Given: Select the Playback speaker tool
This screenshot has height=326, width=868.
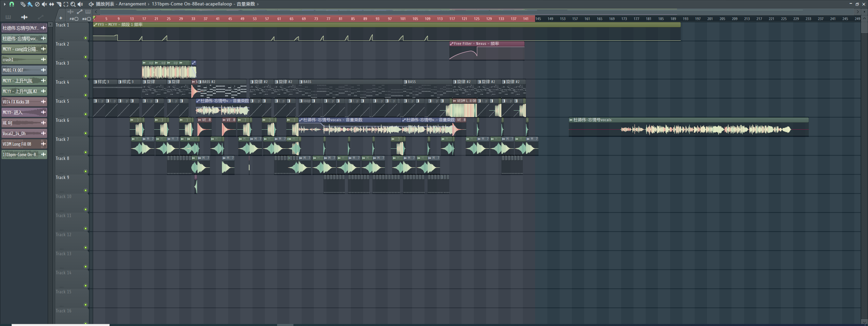Looking at the screenshot, I should [x=80, y=4].
